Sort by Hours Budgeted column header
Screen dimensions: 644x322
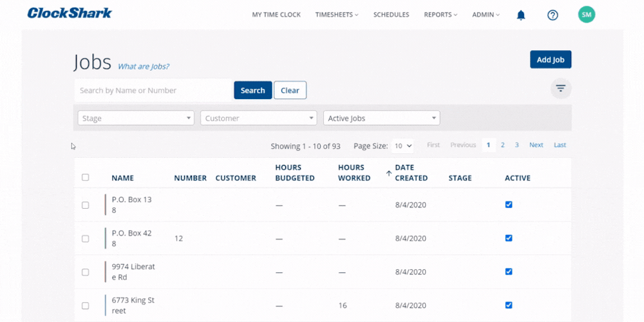coord(295,173)
